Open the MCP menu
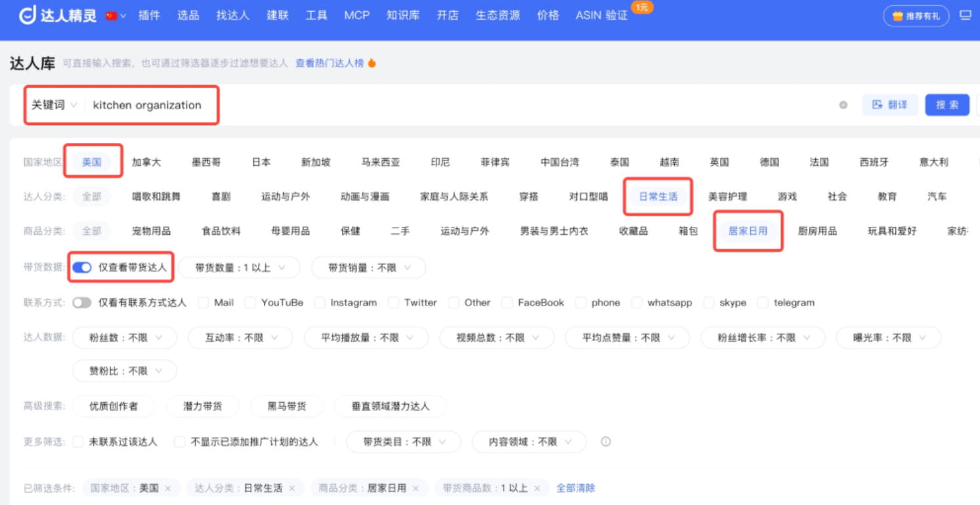This screenshot has width=980, height=505. (x=357, y=15)
